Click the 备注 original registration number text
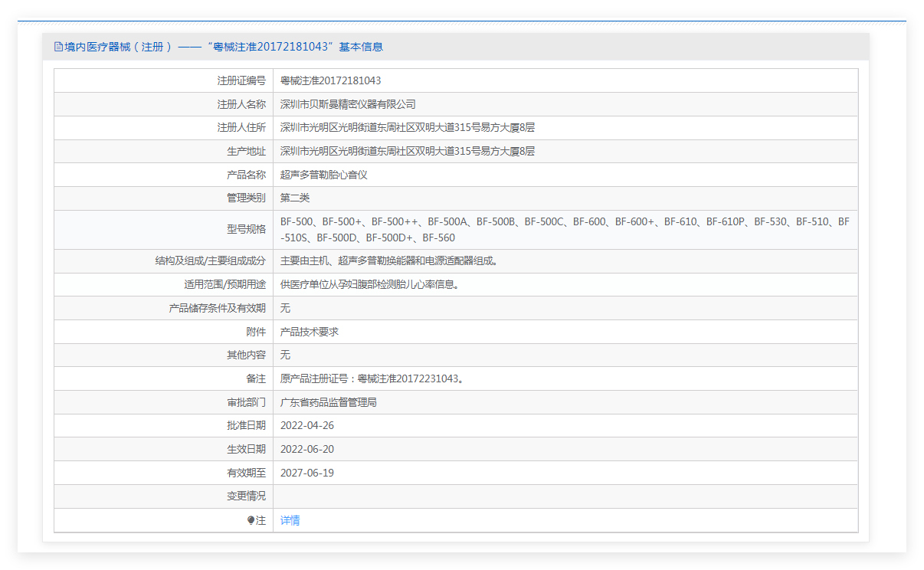 [x=372, y=378]
